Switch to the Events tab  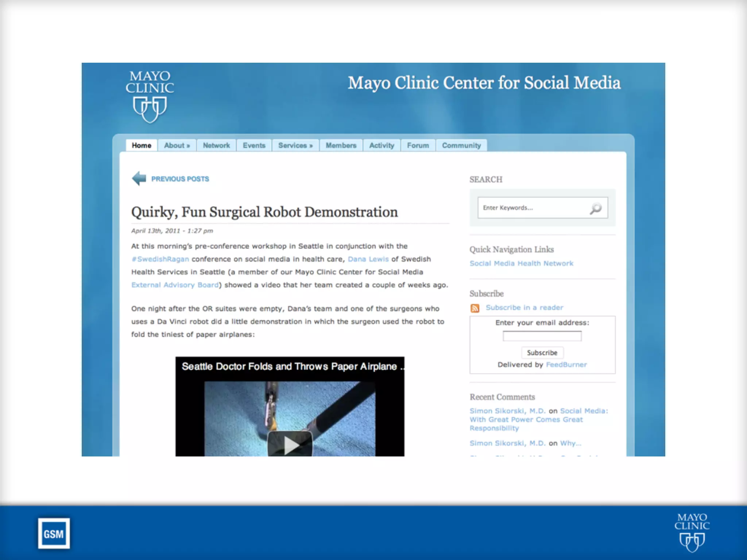tap(254, 145)
